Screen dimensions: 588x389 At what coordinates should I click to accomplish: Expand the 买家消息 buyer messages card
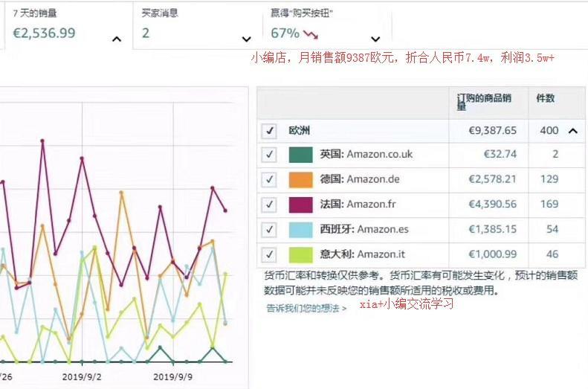246,39
